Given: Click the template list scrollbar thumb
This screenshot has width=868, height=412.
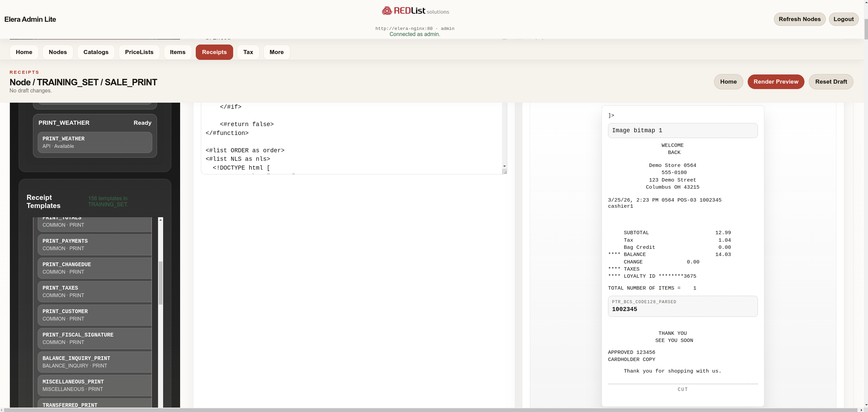Looking at the screenshot, I should 161,283.
